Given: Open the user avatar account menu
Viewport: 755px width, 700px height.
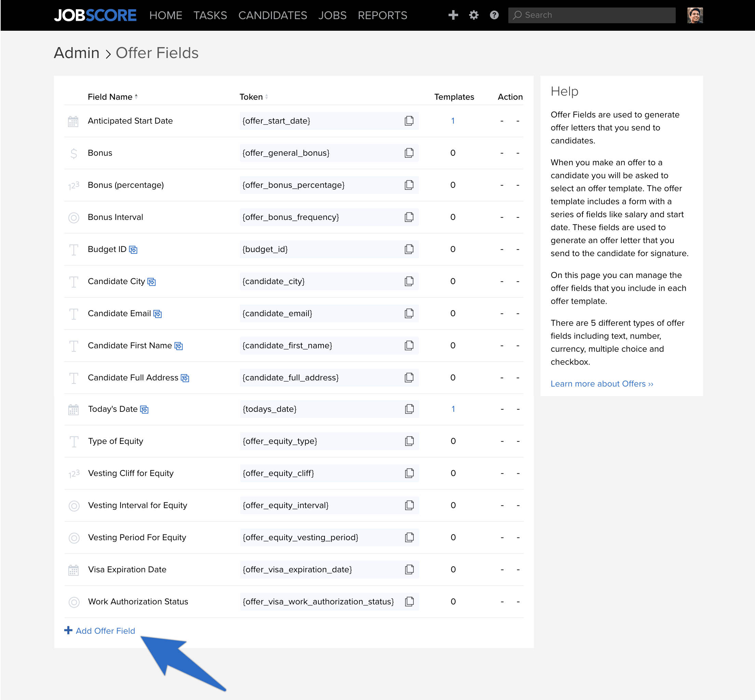Looking at the screenshot, I should point(695,15).
